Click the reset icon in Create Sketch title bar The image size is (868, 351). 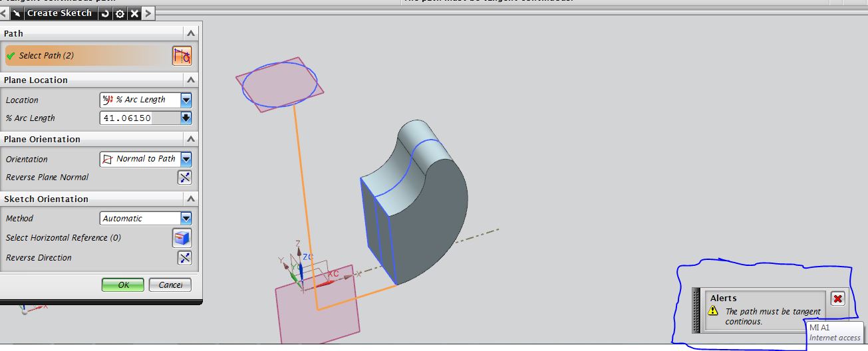point(105,13)
